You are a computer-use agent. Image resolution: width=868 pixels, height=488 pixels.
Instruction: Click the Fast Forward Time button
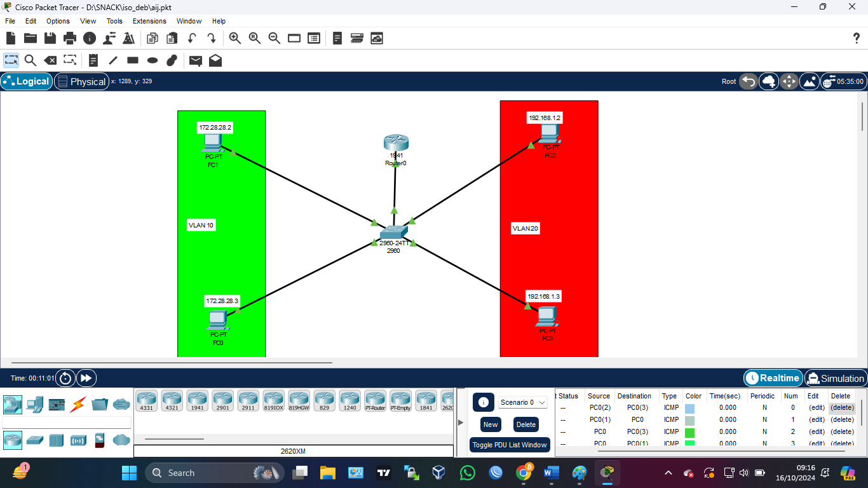(86, 378)
